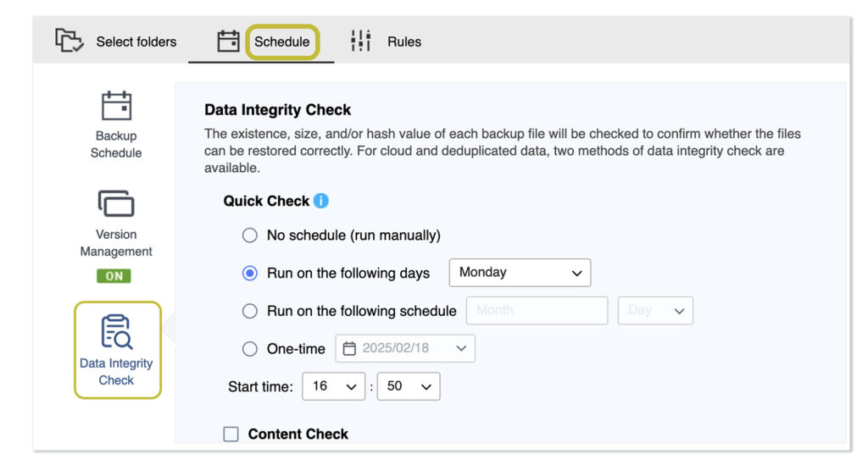Select No schedule (run manually) option
868x465 pixels.
[249, 235]
